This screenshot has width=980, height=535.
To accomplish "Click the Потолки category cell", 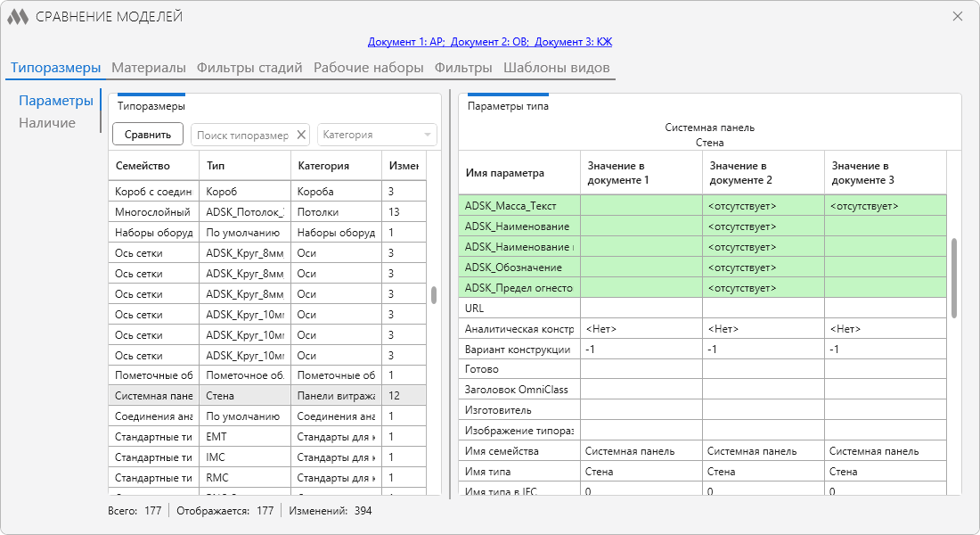I will pos(336,212).
